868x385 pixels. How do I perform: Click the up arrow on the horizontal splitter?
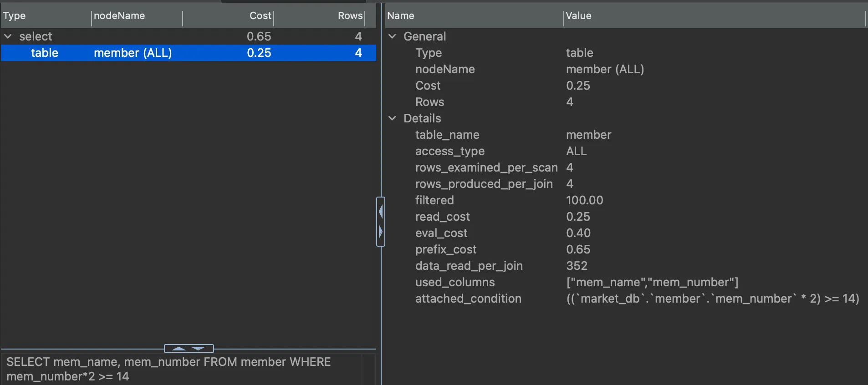pos(179,349)
